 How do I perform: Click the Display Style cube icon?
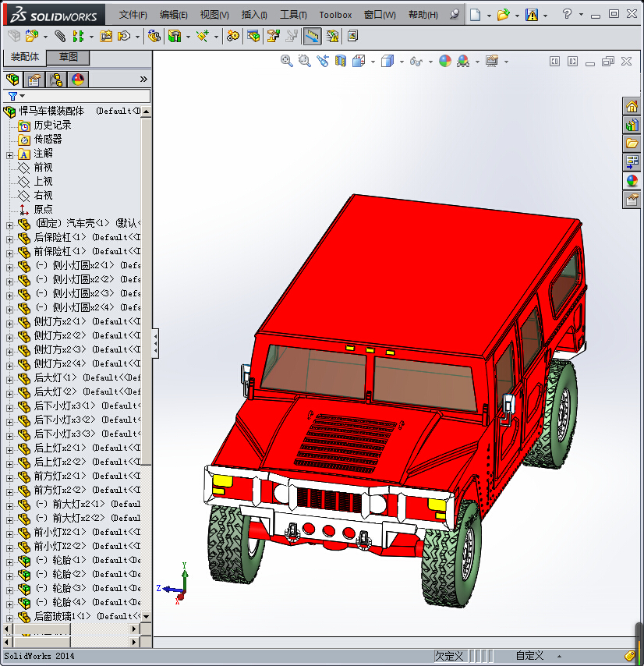(387, 61)
